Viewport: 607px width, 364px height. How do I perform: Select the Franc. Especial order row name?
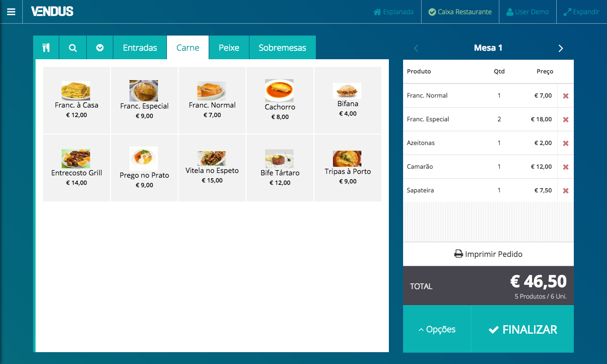click(428, 119)
